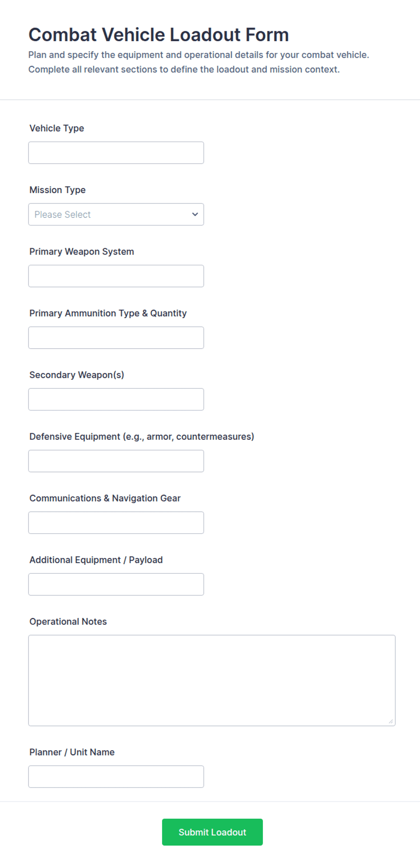Click into the Primary Weapon System field
The image size is (420, 868).
point(116,276)
